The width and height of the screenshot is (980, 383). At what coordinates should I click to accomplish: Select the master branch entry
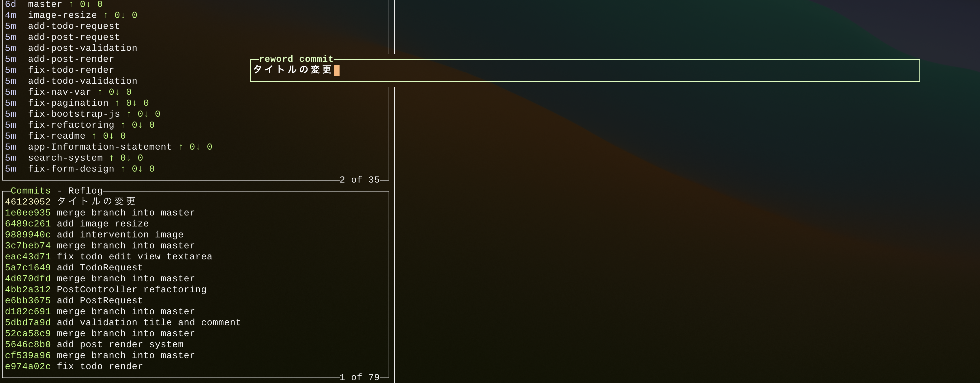point(45,4)
